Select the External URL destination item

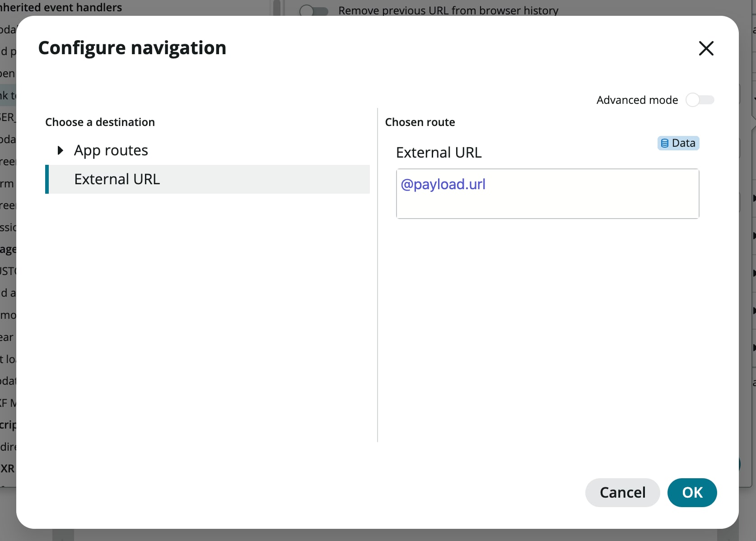pyautogui.click(x=117, y=179)
